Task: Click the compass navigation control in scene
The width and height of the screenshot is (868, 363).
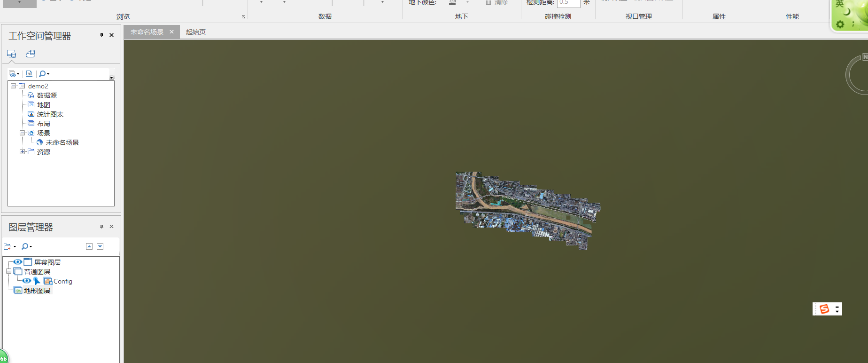Action: coord(857,74)
